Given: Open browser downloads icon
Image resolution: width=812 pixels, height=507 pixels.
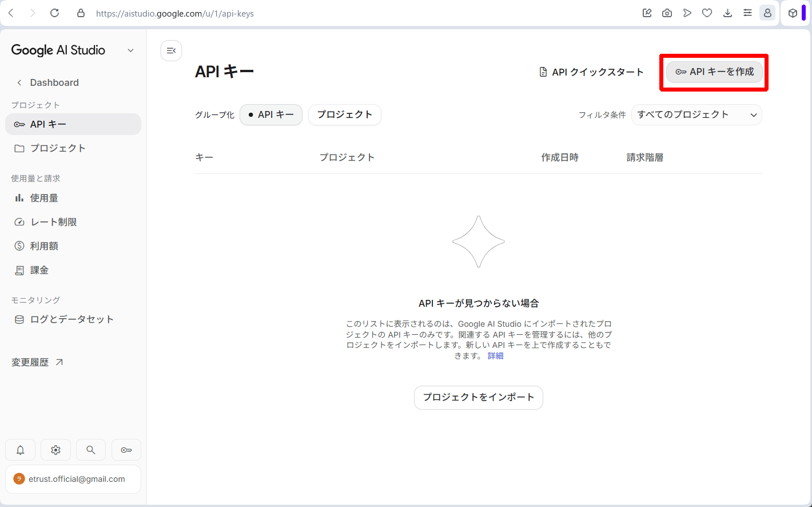Looking at the screenshot, I should click(727, 13).
